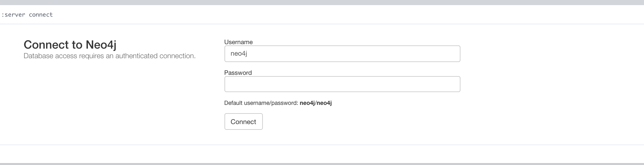Click empty space below the 'Database access' subtitle
This screenshot has width=644, height=165.
click(x=109, y=96)
